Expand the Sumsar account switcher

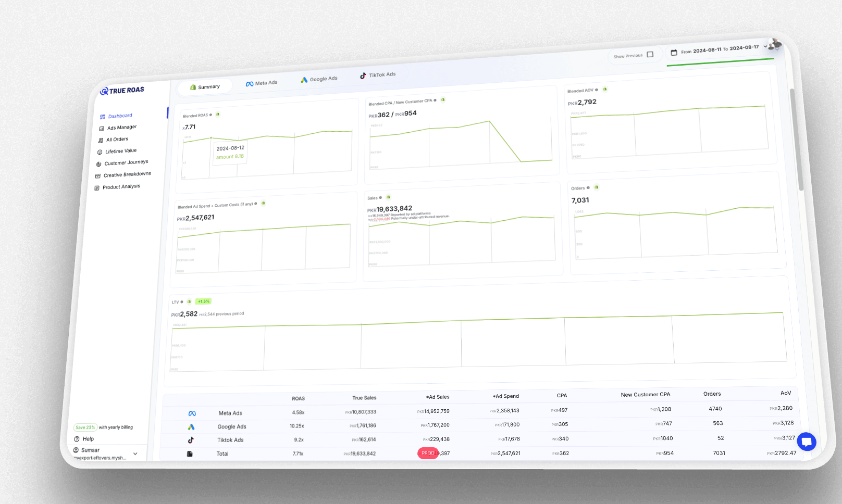[x=135, y=454]
